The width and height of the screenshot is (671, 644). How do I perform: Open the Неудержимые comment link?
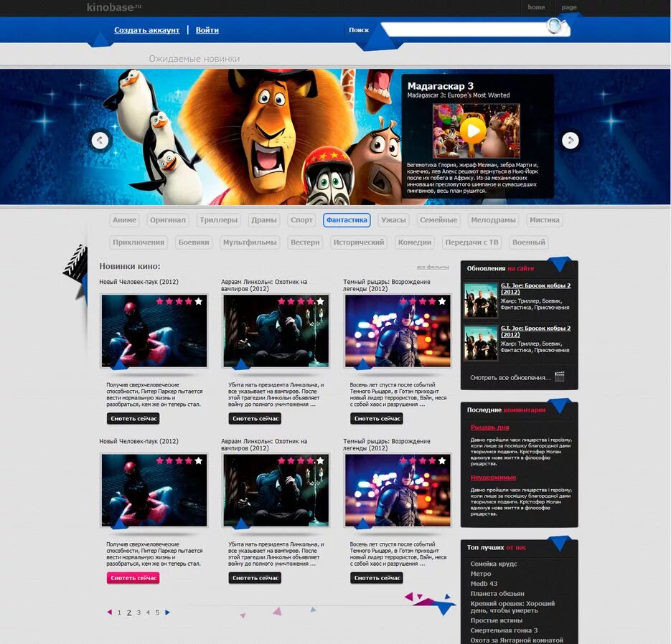tap(493, 478)
